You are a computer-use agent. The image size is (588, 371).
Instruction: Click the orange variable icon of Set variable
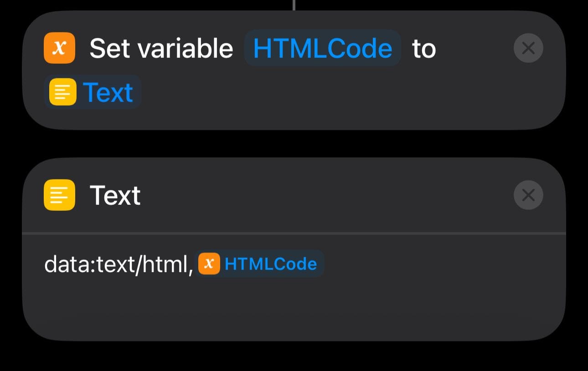click(x=59, y=48)
